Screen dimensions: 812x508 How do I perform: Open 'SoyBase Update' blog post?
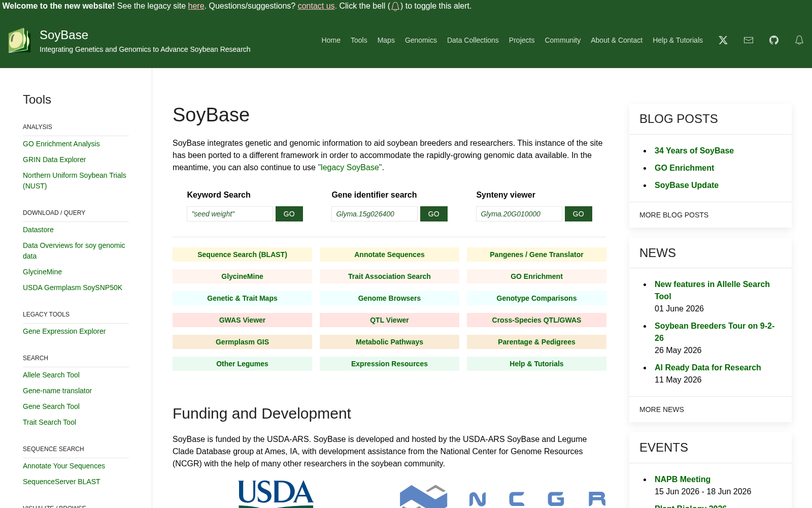[687, 185]
